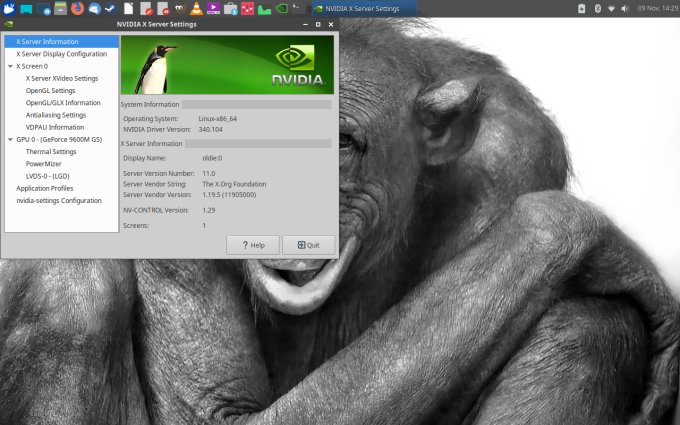680x425 pixels.
Task: Click the Bluetooth tray icon
Action: [x=597, y=8]
